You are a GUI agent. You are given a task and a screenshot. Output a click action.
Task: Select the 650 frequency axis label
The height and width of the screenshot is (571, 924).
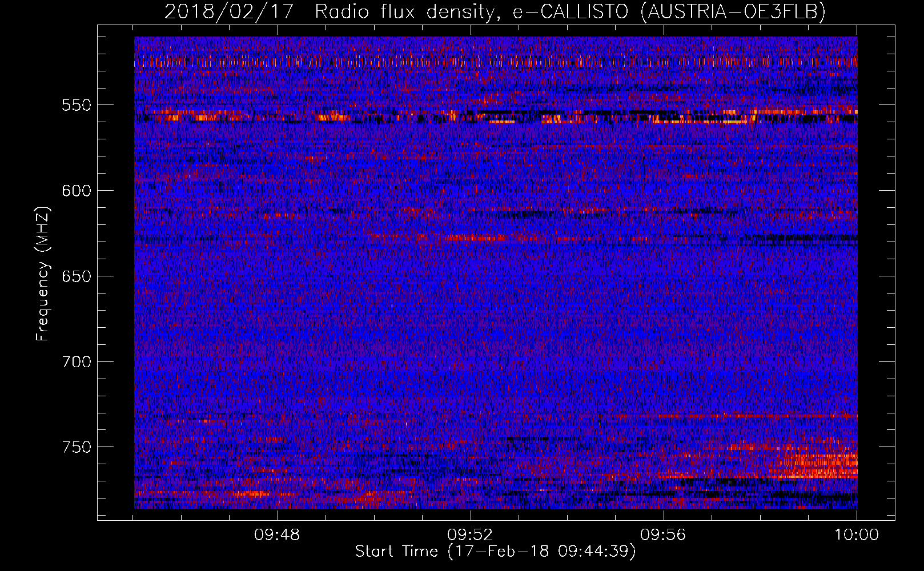tap(77, 276)
